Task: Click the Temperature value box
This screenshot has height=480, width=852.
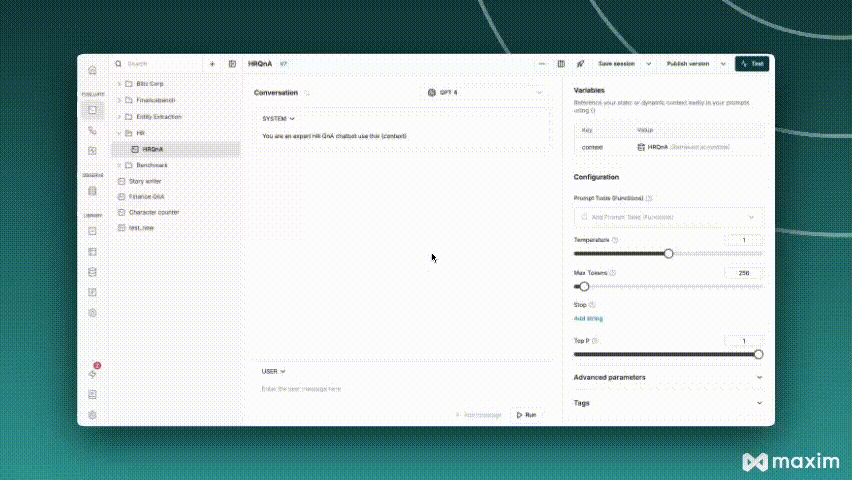Action: (x=743, y=240)
